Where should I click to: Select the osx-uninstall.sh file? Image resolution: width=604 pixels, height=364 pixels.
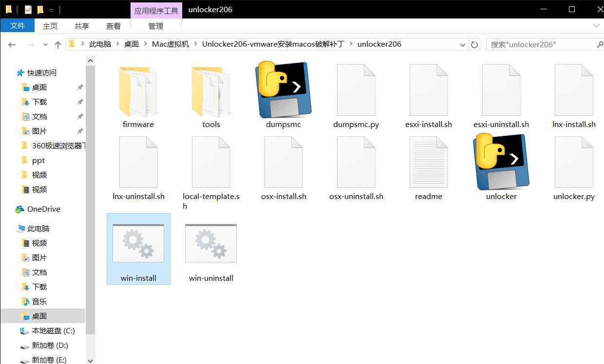pyautogui.click(x=356, y=168)
